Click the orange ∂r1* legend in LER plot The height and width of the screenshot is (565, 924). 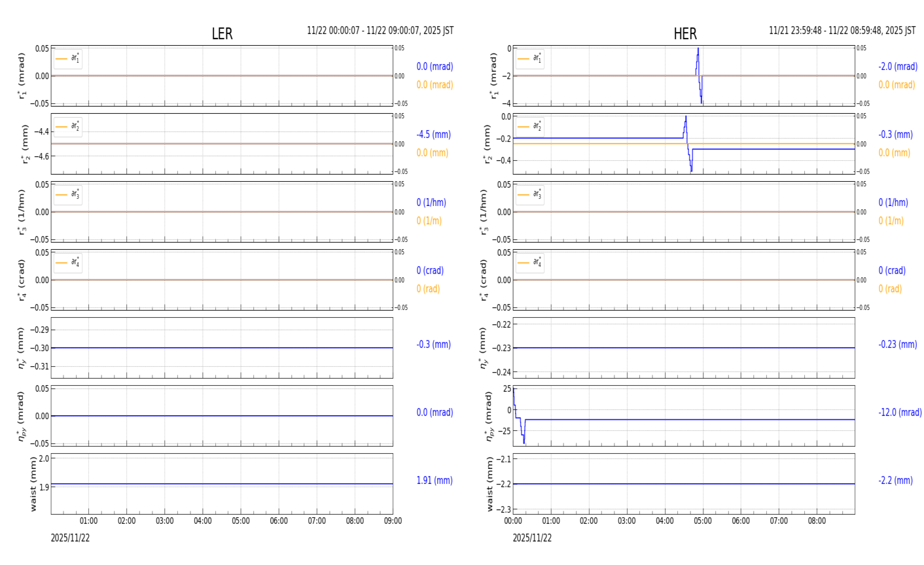tap(68, 59)
